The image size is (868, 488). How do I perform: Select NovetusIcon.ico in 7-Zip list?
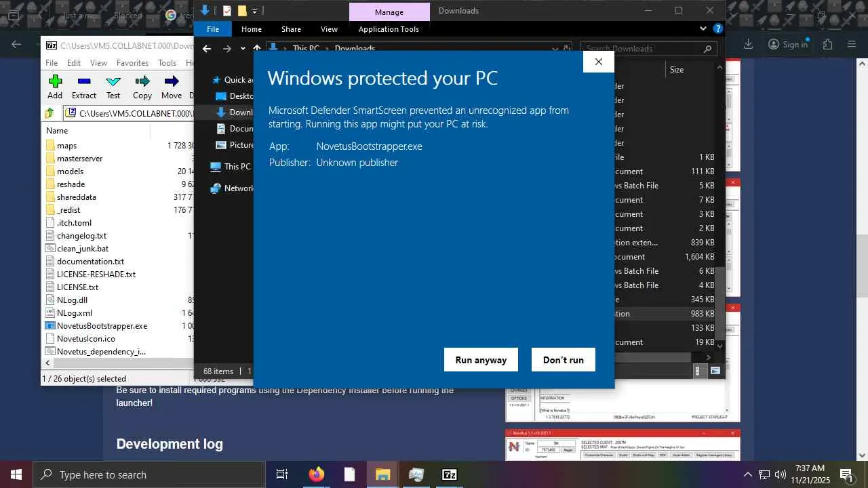point(86,339)
